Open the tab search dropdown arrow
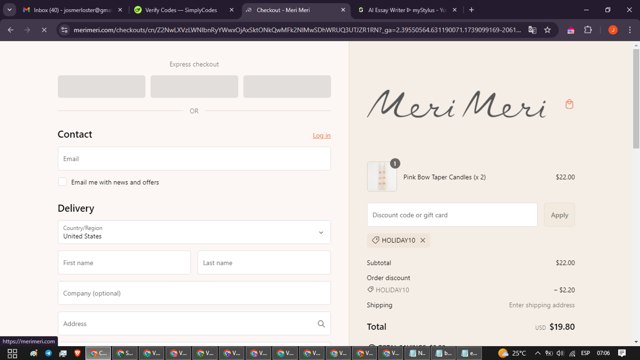This screenshot has width=640, height=360. [9, 10]
